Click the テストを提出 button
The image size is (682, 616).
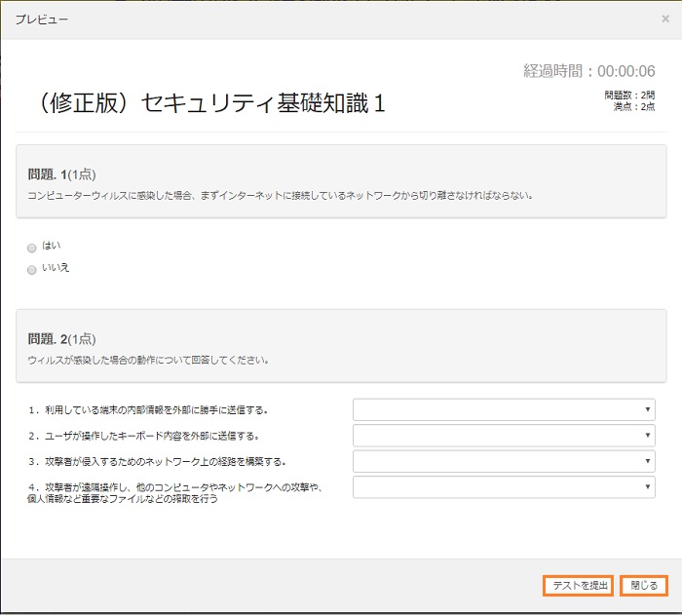[x=578, y=586]
